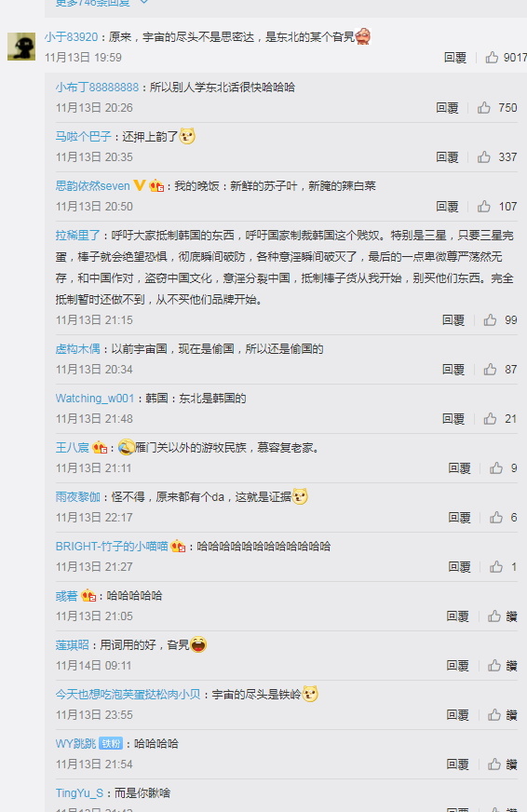Viewport: 527px width, 812px height.
Task: Reply to TingYu_S's comment
Action: [457, 809]
